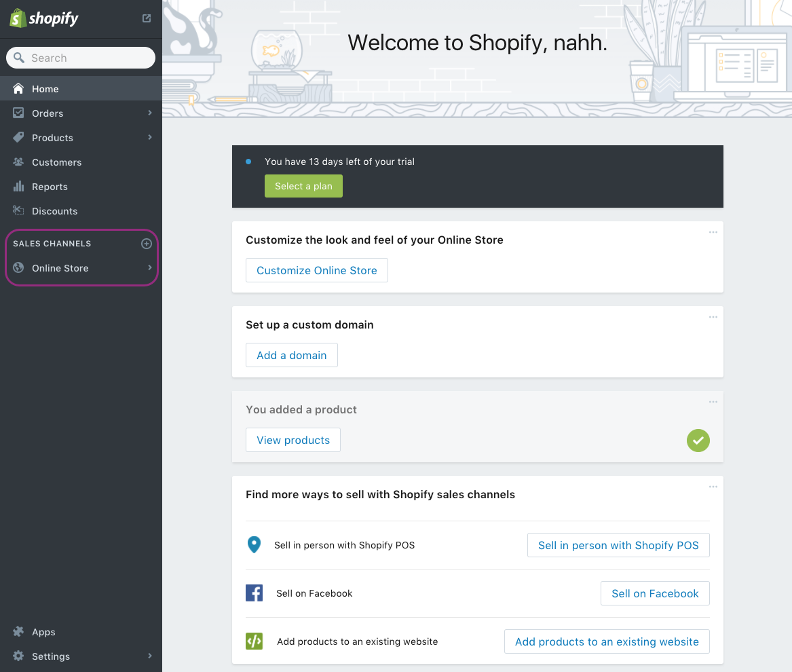Screen dimensions: 792x672
Task: Click 'Find more ways to sell' heading
Action: (x=380, y=495)
